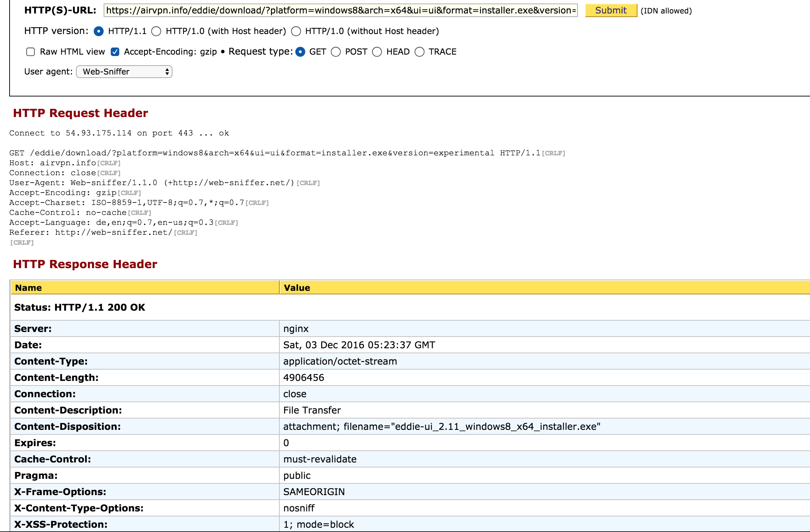Click 'application/octet-stream' content type value
This screenshot has height=532, width=810.
[x=340, y=361]
